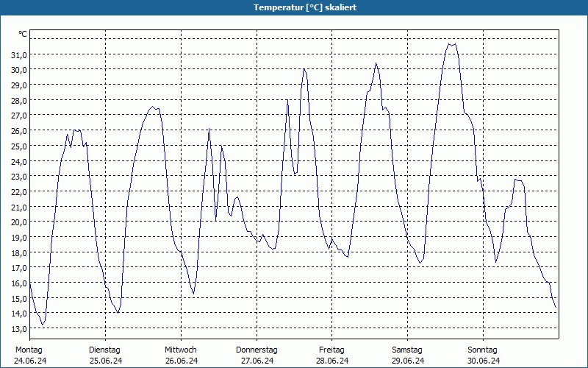Click Friday's temperature peak above 30
Screen dimensions: 588x368
coord(376,63)
